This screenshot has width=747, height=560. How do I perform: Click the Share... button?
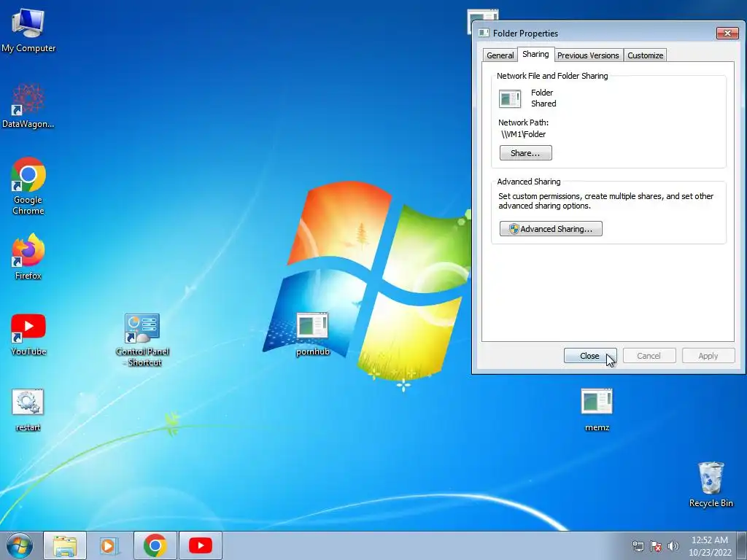coord(525,153)
